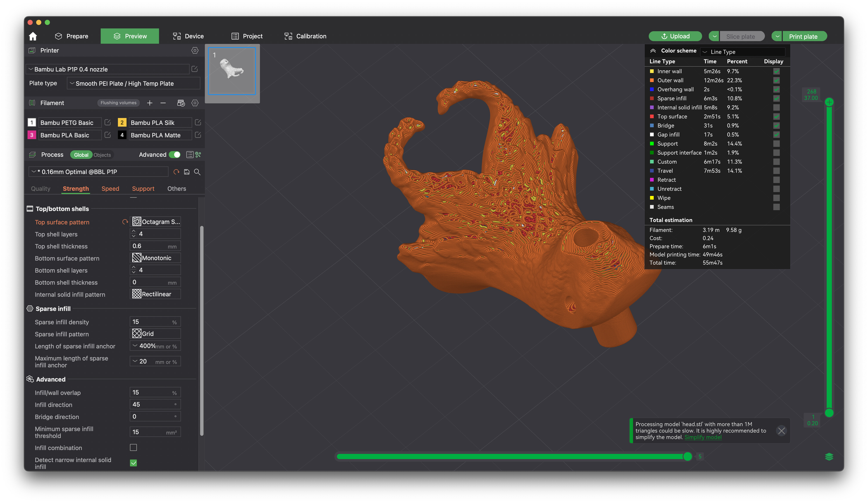Open printer settings gear icon
Viewport: 868px width, 503px height.
click(195, 50)
